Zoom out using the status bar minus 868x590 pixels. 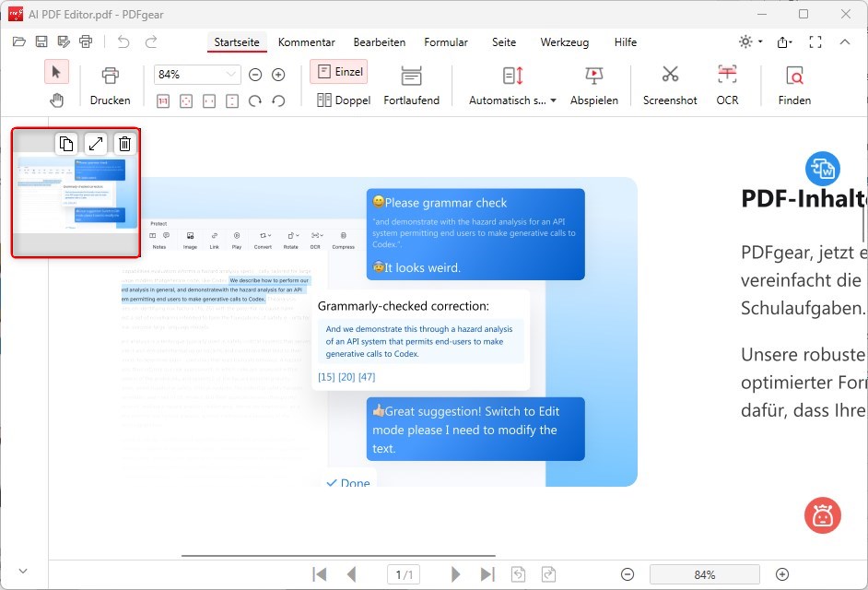click(628, 574)
